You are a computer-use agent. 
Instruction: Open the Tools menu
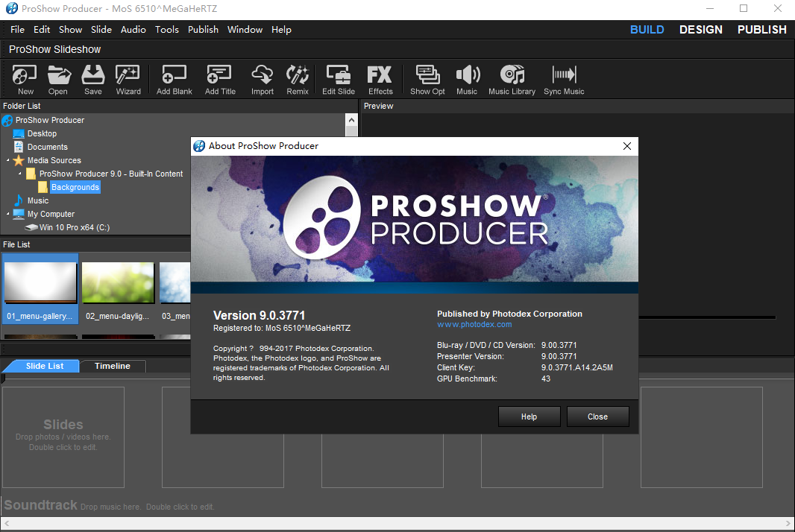pos(167,30)
